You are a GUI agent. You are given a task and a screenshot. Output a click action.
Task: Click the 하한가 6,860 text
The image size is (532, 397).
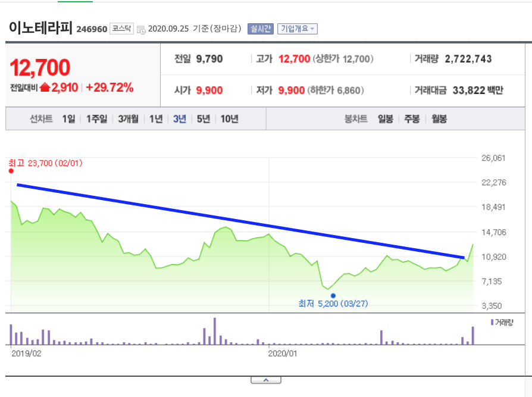[336, 90]
